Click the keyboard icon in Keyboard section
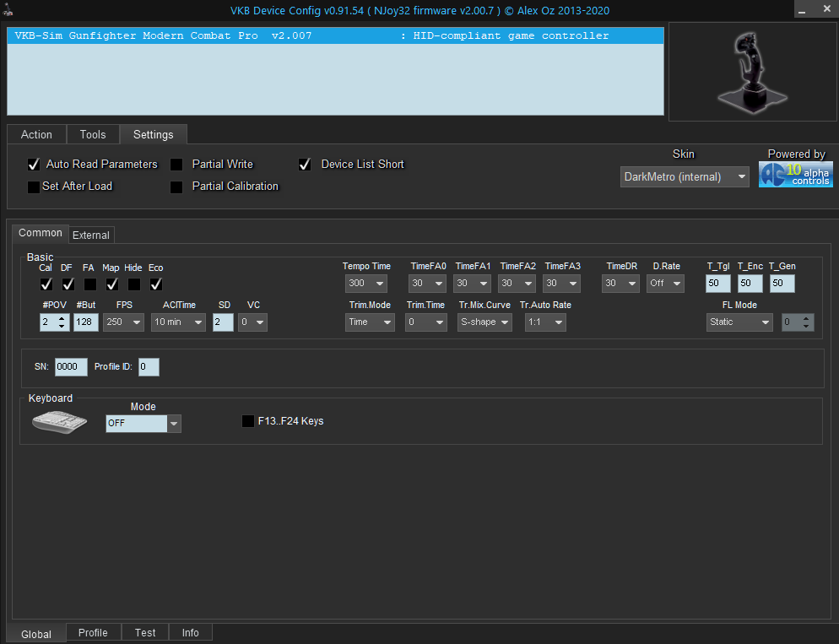Viewport: 839px width, 644px height. [x=59, y=422]
